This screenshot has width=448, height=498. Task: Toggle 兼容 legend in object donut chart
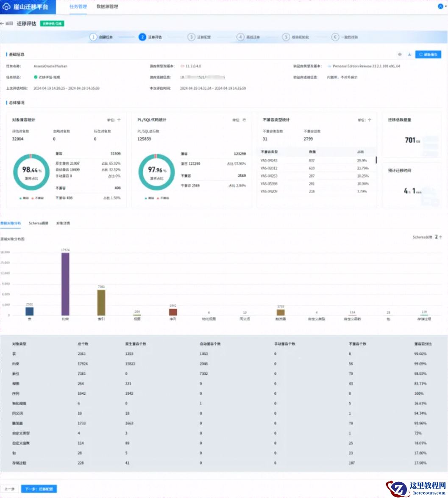click(22, 198)
